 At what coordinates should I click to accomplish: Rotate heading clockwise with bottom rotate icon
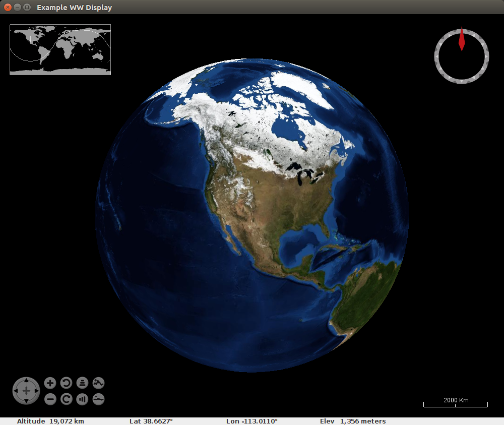[x=66, y=399]
